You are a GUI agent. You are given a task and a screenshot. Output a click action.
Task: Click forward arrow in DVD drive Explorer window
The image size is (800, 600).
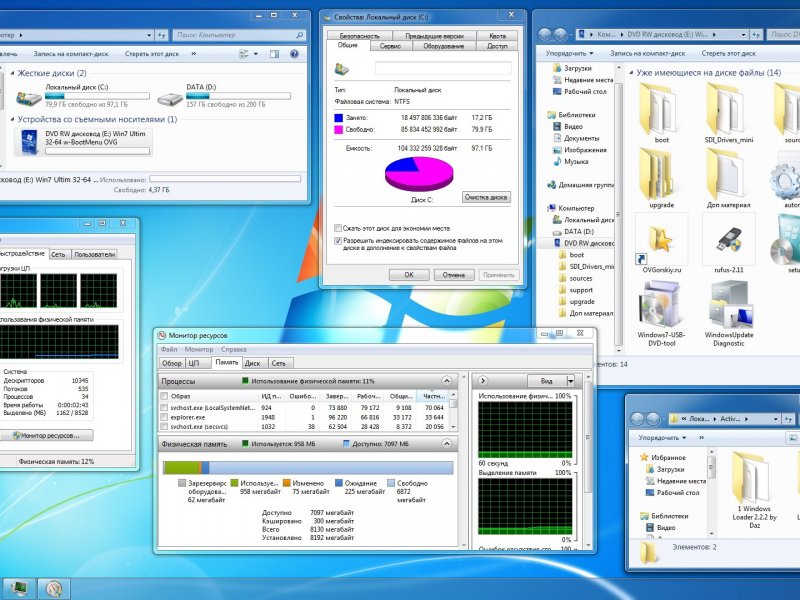(x=560, y=34)
